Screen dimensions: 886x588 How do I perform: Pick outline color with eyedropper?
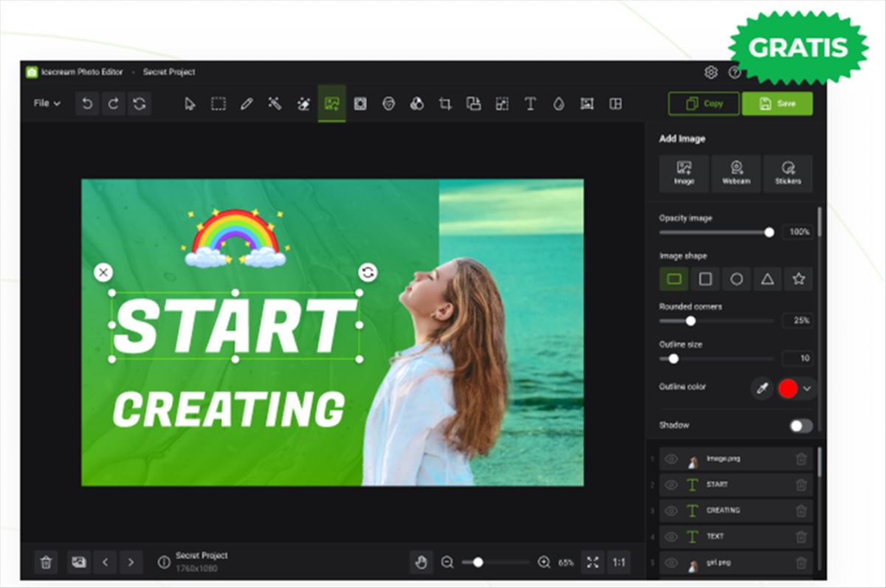pyautogui.click(x=762, y=388)
